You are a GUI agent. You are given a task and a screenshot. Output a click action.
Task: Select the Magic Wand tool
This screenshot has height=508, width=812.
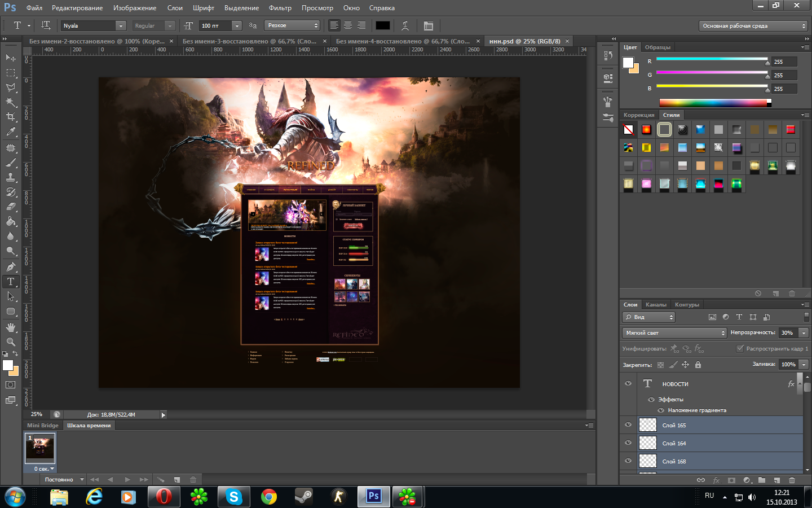click(x=11, y=102)
